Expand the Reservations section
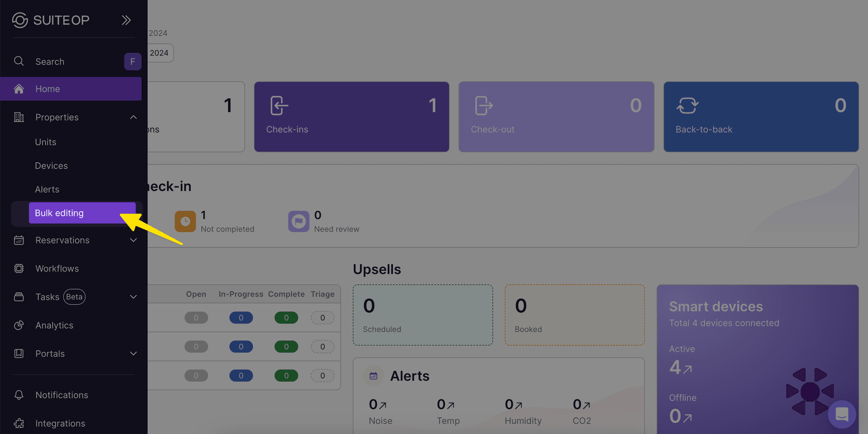Viewport: 868px width, 434px height. coord(133,240)
